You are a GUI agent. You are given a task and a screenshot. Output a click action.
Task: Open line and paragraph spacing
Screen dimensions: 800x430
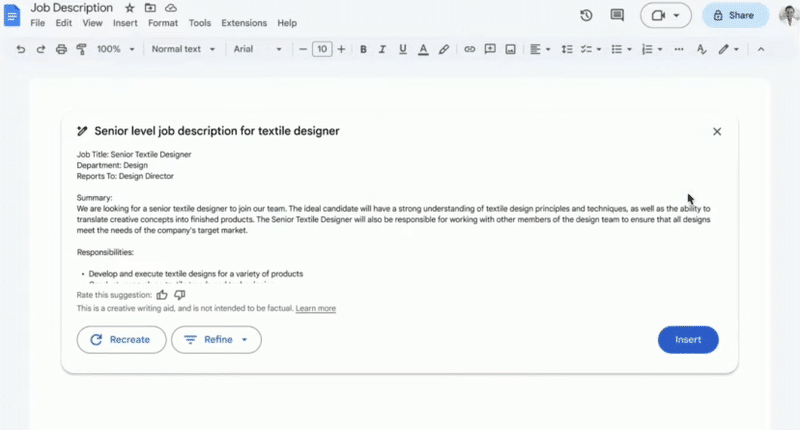[x=567, y=49]
